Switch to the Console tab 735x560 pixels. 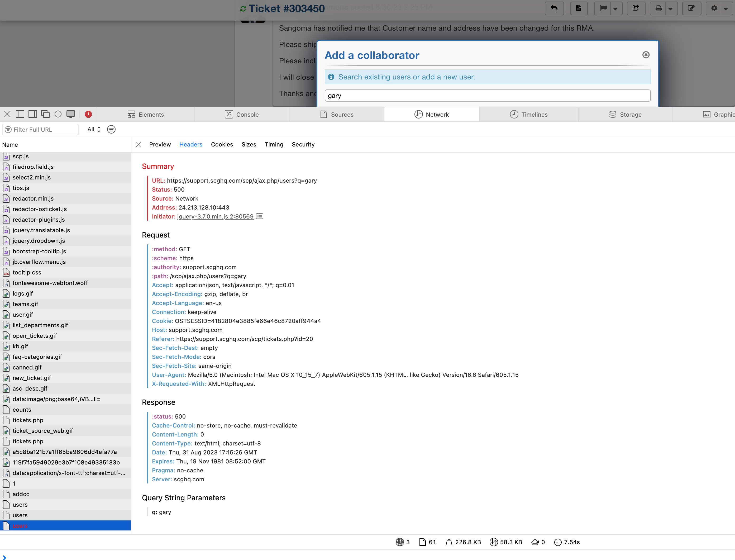click(x=242, y=114)
